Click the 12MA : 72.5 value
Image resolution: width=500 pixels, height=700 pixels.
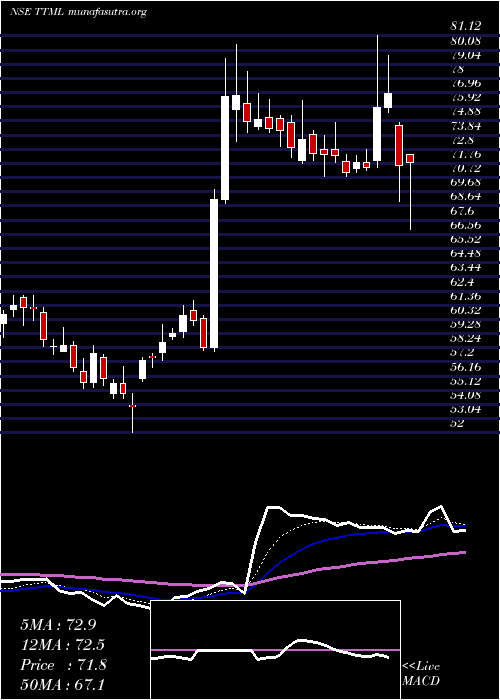(62, 645)
